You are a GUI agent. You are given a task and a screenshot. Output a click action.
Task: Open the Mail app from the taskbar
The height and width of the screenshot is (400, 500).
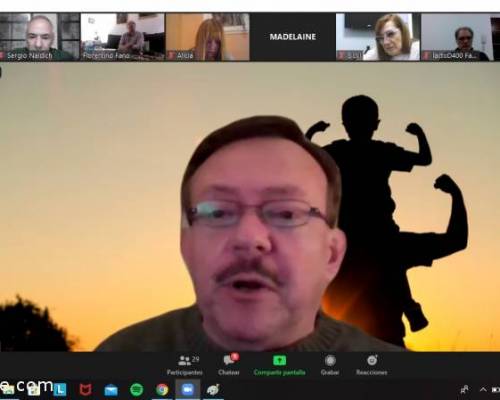coord(111,390)
